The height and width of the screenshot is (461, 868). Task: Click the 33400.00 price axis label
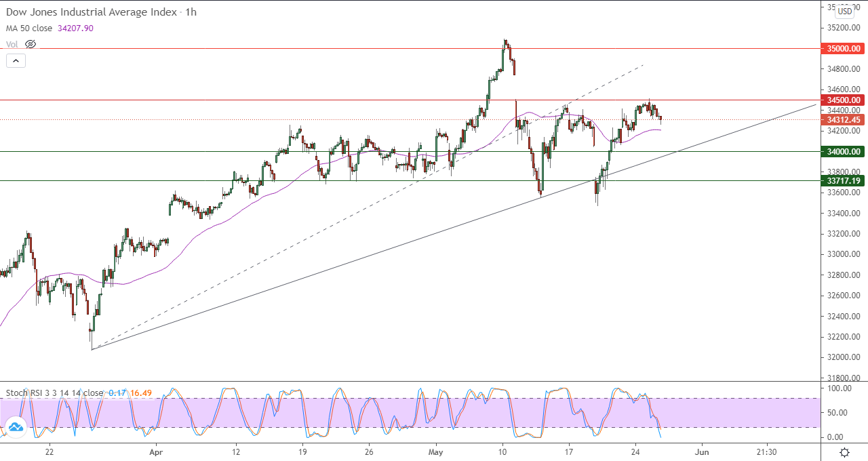pyautogui.click(x=842, y=214)
